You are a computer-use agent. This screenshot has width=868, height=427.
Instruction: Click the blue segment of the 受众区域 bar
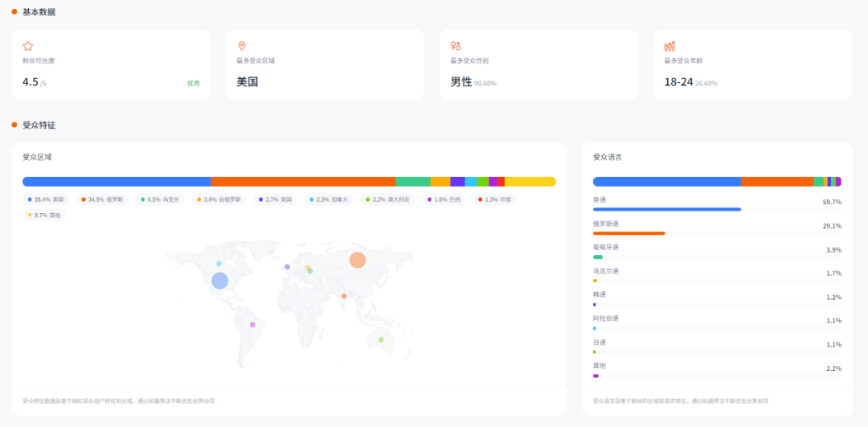pos(117,182)
